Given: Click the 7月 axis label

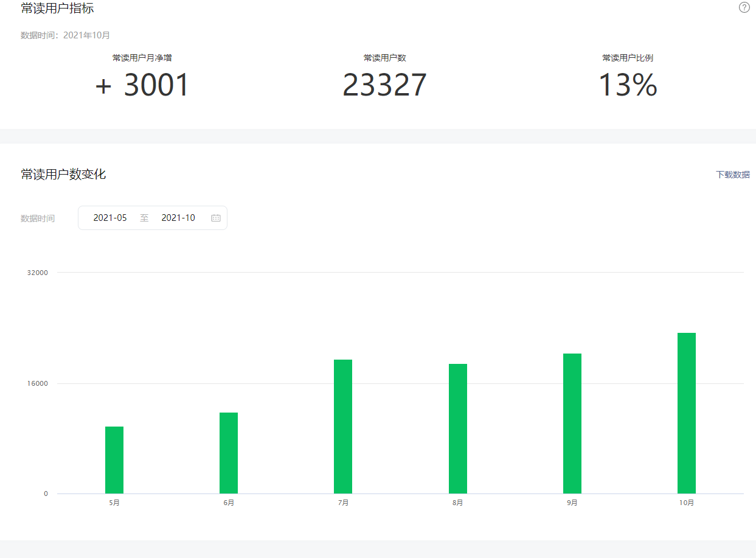Looking at the screenshot, I should 343,503.
